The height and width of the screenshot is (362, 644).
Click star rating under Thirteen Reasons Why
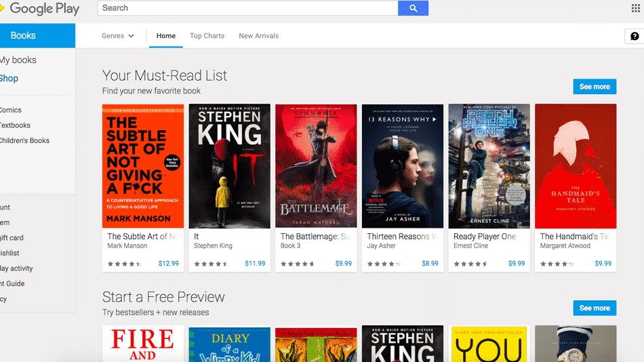[x=384, y=264]
